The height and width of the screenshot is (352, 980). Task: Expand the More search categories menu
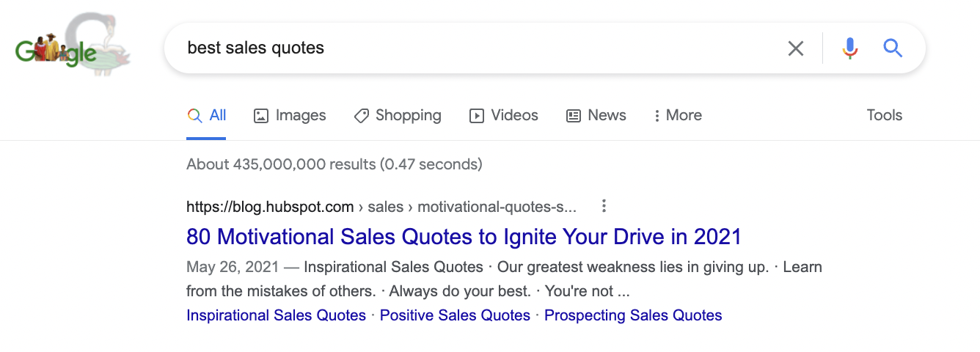pos(677,115)
